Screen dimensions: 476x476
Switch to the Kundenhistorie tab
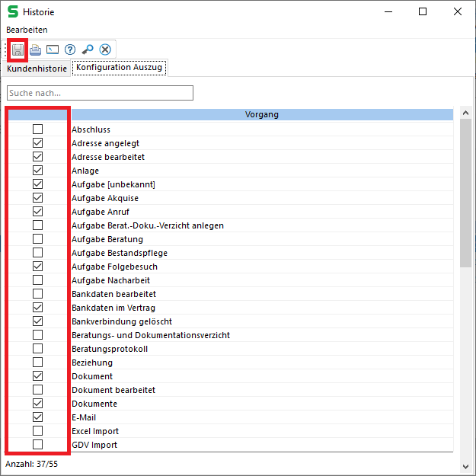coord(37,68)
